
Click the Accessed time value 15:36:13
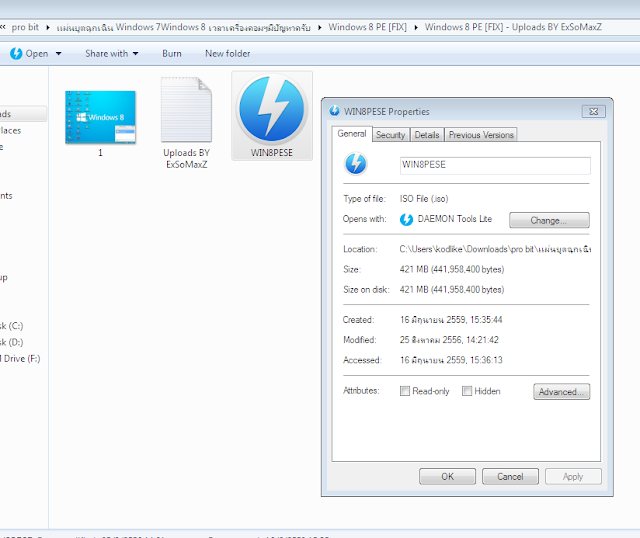[x=486, y=360]
